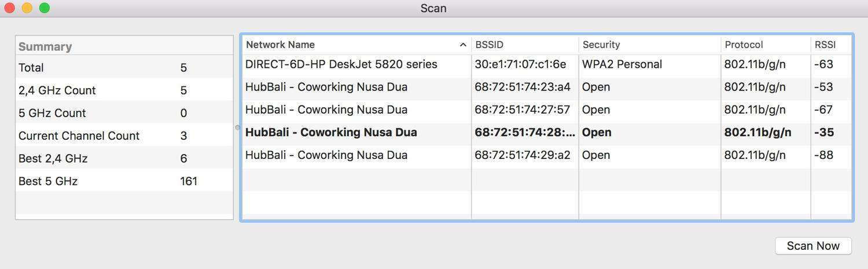The width and height of the screenshot is (868, 269).
Task: Sort networks by RSSI column header
Action: pyautogui.click(x=831, y=45)
